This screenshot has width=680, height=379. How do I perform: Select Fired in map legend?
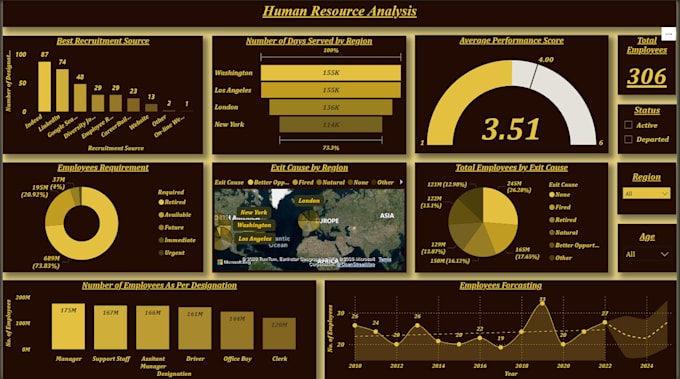pyautogui.click(x=303, y=183)
